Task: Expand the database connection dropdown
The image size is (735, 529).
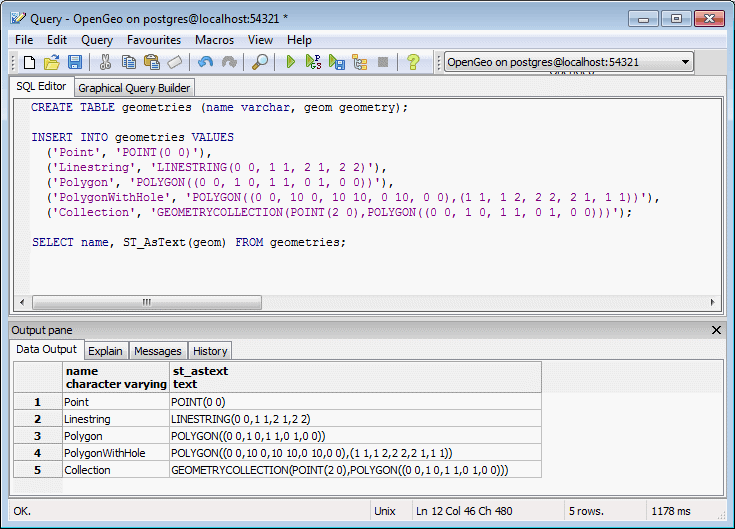Action: [x=685, y=62]
